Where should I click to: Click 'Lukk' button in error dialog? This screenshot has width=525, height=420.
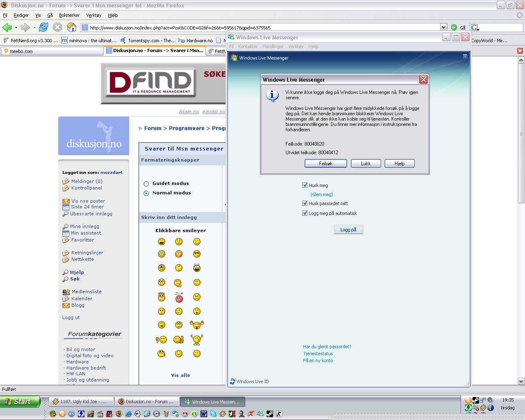[x=365, y=164]
